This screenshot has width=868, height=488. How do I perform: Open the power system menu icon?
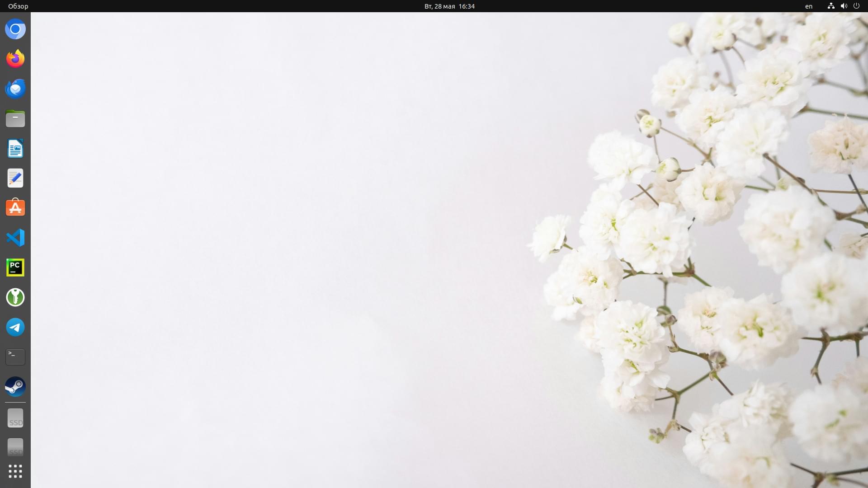pyautogui.click(x=856, y=6)
